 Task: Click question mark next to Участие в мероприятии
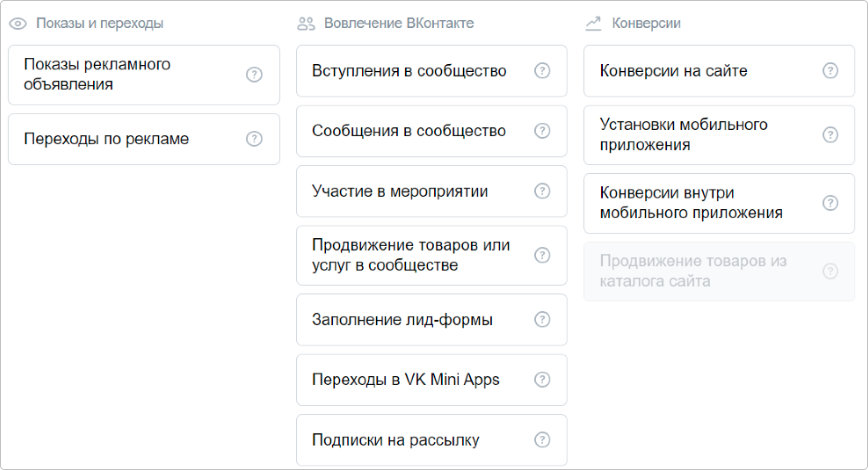click(542, 191)
